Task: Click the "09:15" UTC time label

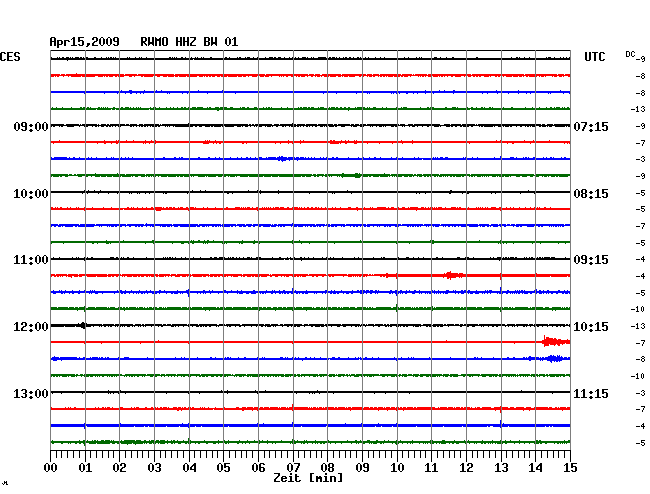Action: [x=591, y=260]
